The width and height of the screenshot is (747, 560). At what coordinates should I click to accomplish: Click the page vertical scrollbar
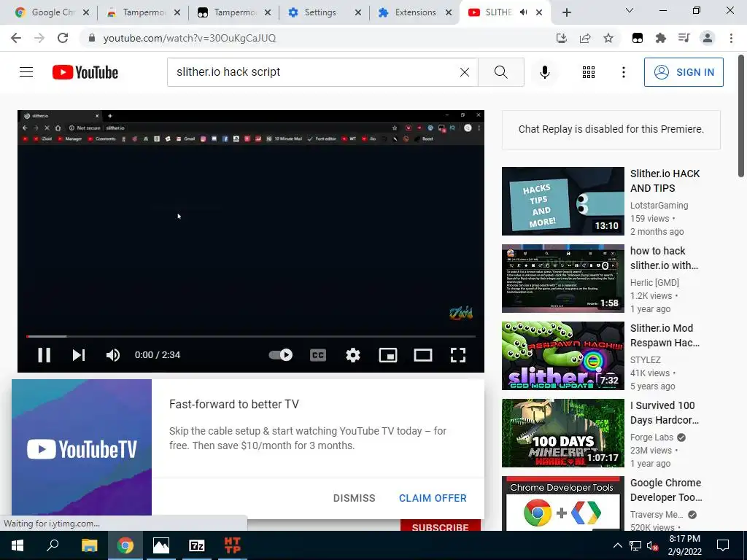[x=741, y=115]
